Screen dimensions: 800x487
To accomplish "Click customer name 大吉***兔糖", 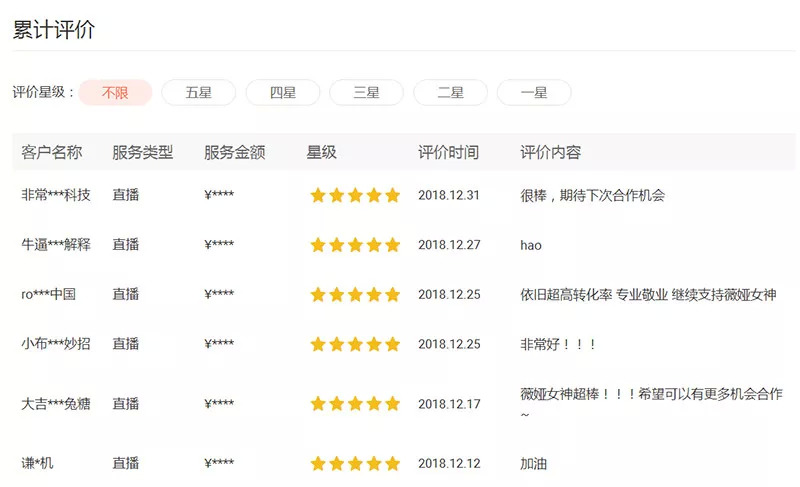I will (56, 404).
